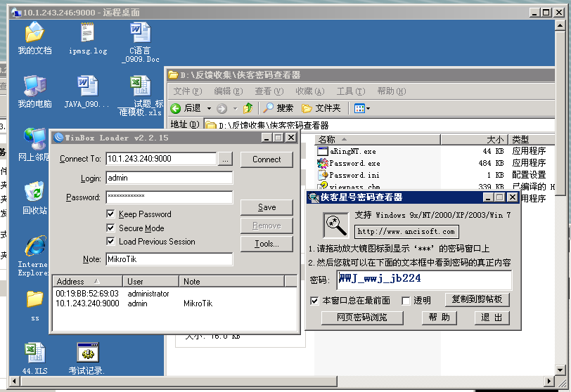The image size is (571, 392).
Task: Select the 00:19:BB:52:69:03 administrator entry
Action: click(x=175, y=294)
